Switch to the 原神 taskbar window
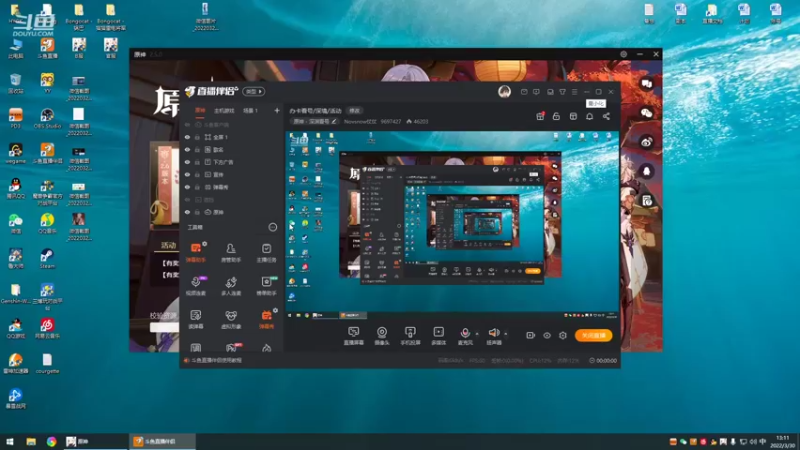 [95, 441]
